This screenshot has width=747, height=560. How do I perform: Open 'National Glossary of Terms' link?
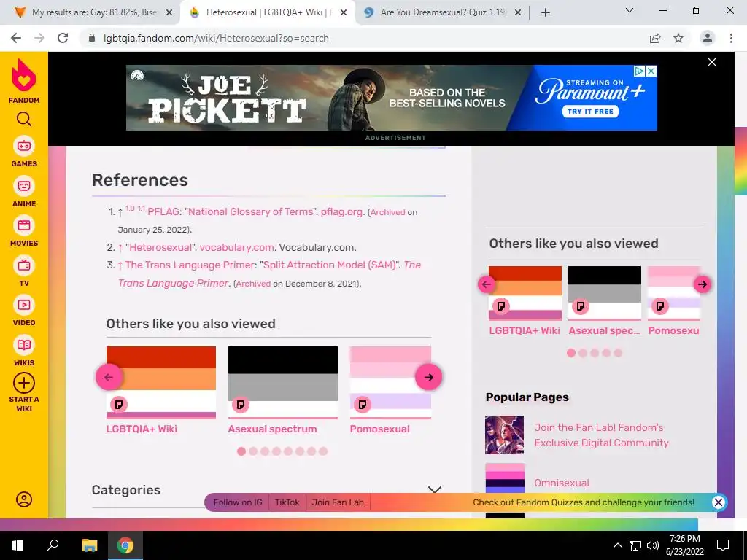click(x=251, y=212)
